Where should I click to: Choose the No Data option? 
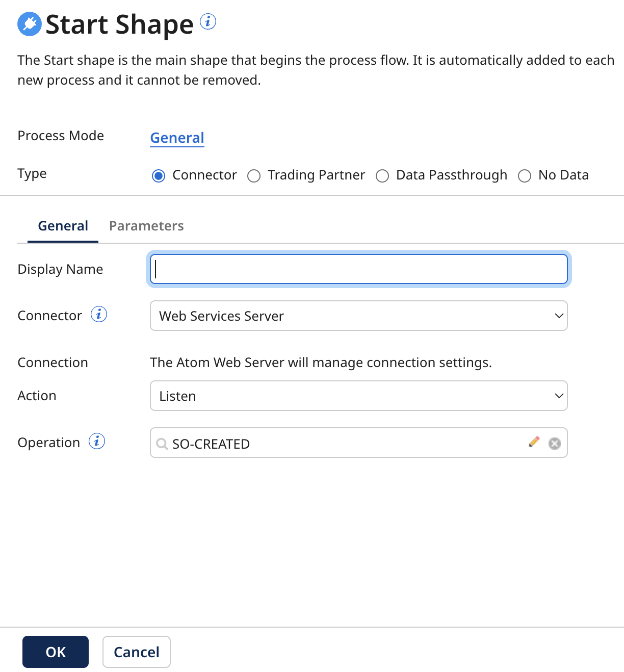click(525, 175)
